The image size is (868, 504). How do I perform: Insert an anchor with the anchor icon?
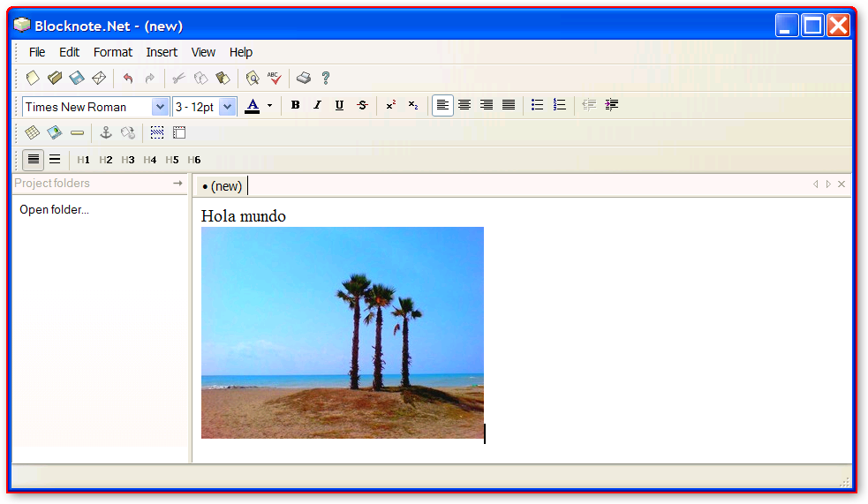click(x=106, y=133)
